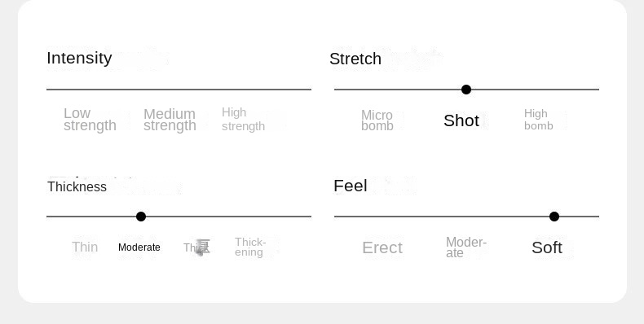This screenshot has height=324, width=644.
Task: Select Thickening thickness label
Action: pyautogui.click(x=250, y=247)
